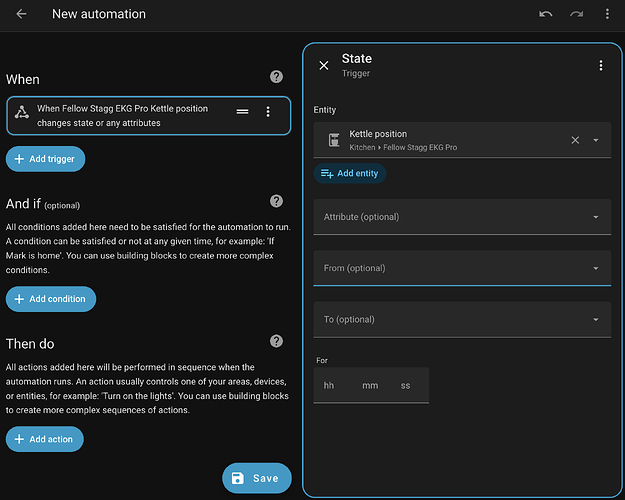Click the hh duration input field
This screenshot has width=625, height=500.
point(330,385)
